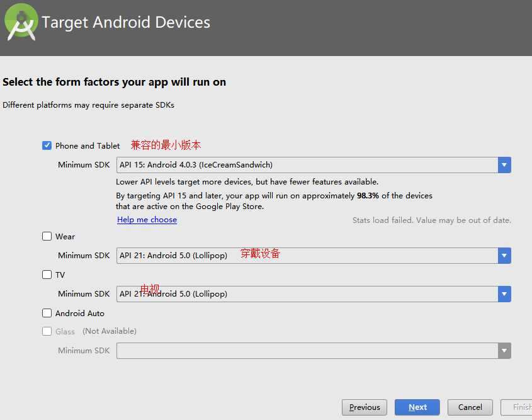
Task: Click Lower API levels target more devices text
Action: (247, 182)
